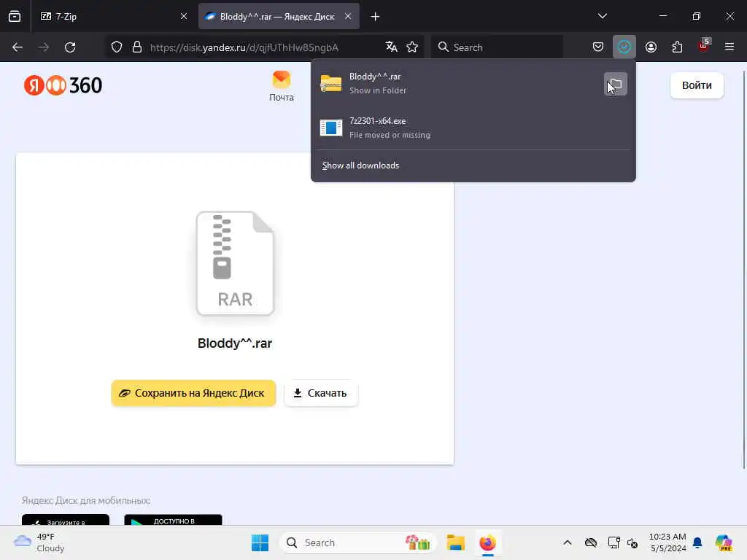Open File Explorer from taskbar
The width and height of the screenshot is (747, 560).
[x=455, y=542]
